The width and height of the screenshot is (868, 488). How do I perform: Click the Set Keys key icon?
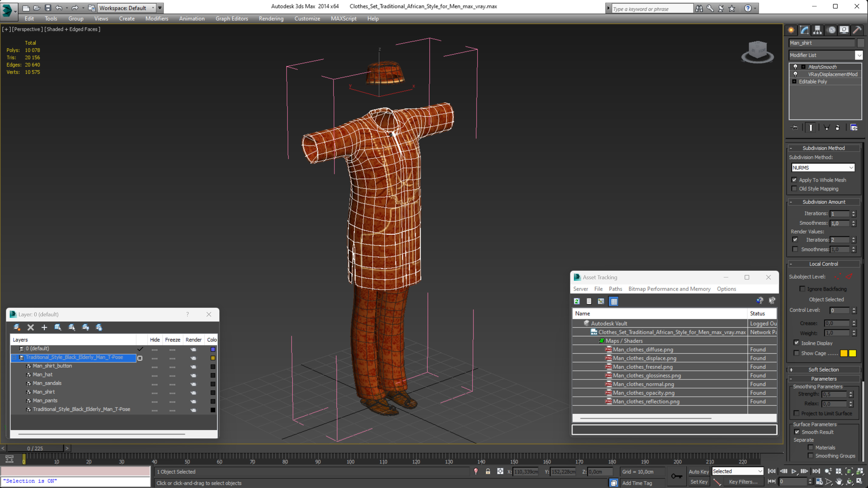(x=676, y=476)
